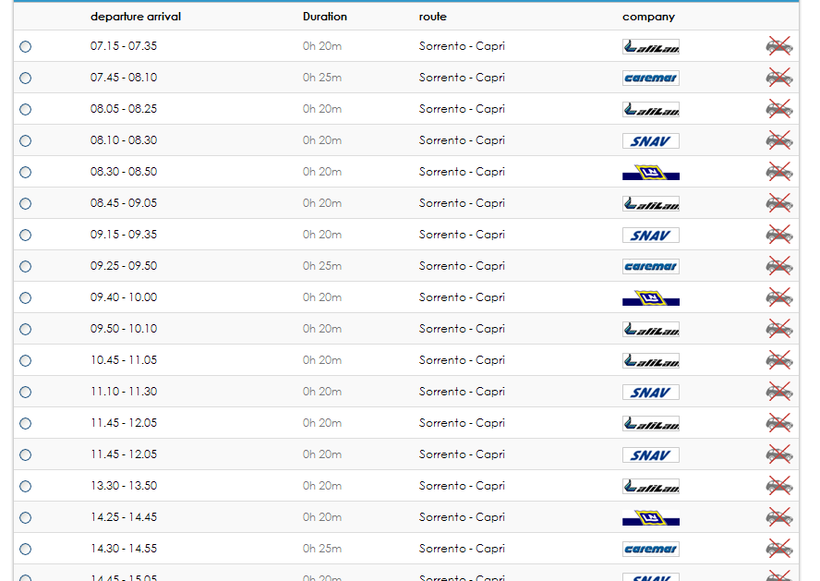The image size is (820, 581).
Task: Click the SNAV logo on the 08.10 row
Action: pyautogui.click(x=650, y=141)
